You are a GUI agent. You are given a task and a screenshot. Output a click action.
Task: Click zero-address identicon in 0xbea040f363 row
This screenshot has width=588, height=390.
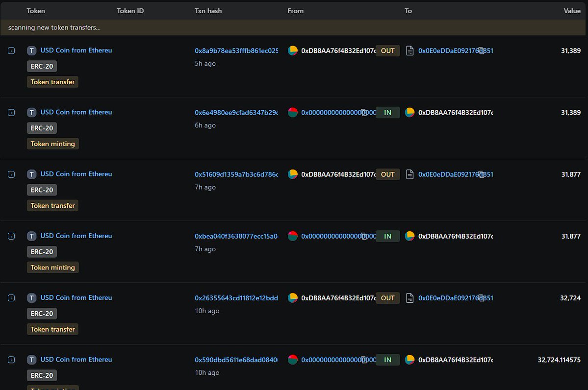point(293,236)
